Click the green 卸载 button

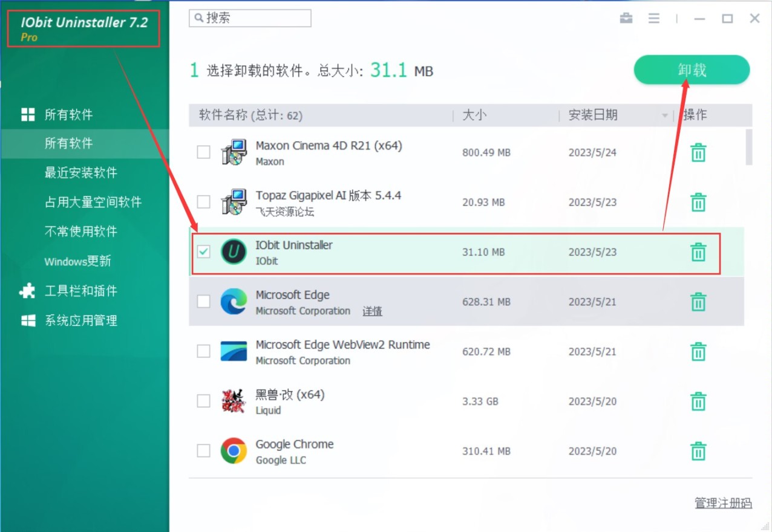692,70
